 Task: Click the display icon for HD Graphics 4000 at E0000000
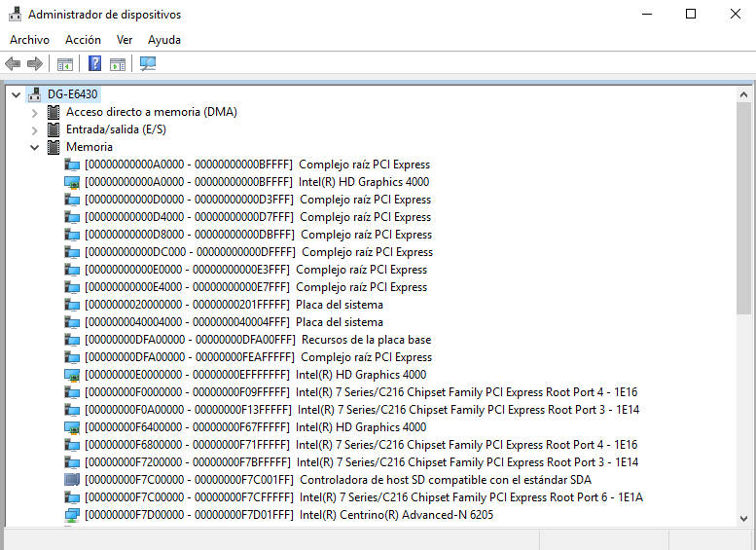pyautogui.click(x=72, y=375)
